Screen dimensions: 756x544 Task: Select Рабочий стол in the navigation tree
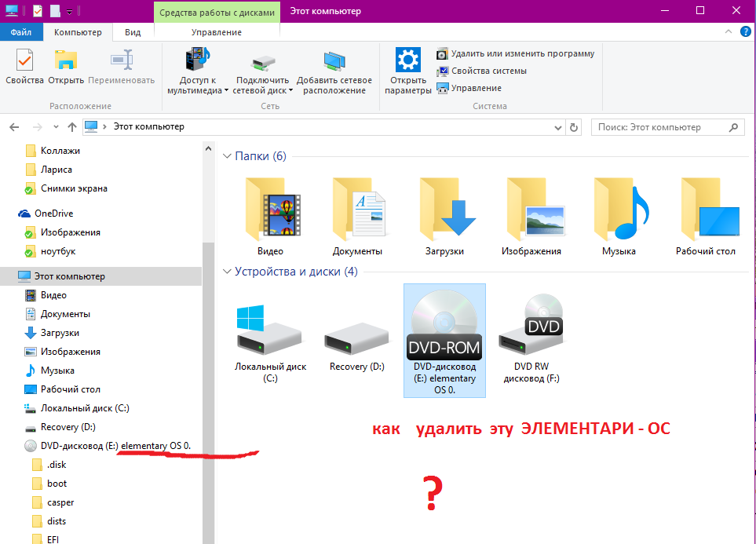pos(70,389)
